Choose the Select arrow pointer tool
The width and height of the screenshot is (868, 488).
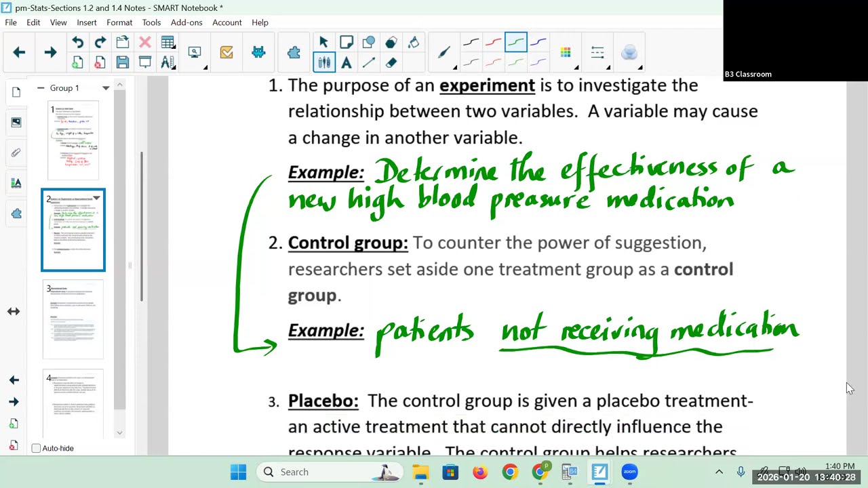323,43
